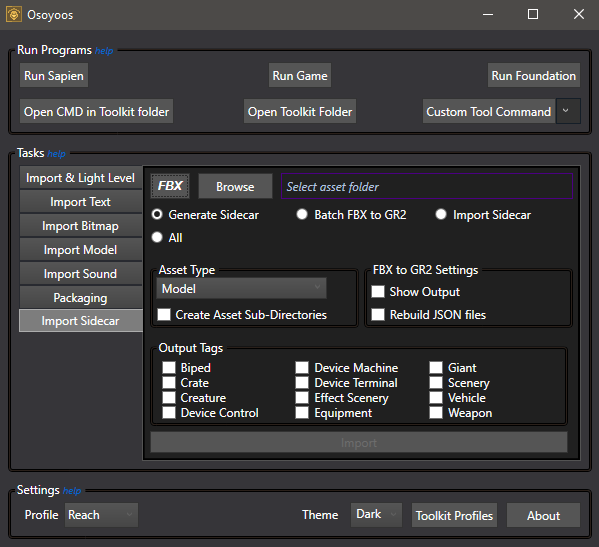Check Create Asset Sub-Directories

(x=164, y=315)
